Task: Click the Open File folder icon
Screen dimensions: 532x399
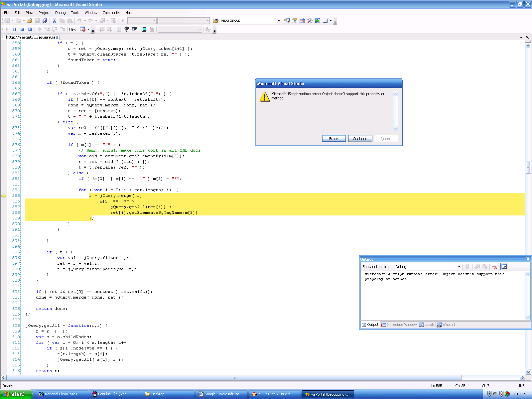Action: [x=30, y=21]
